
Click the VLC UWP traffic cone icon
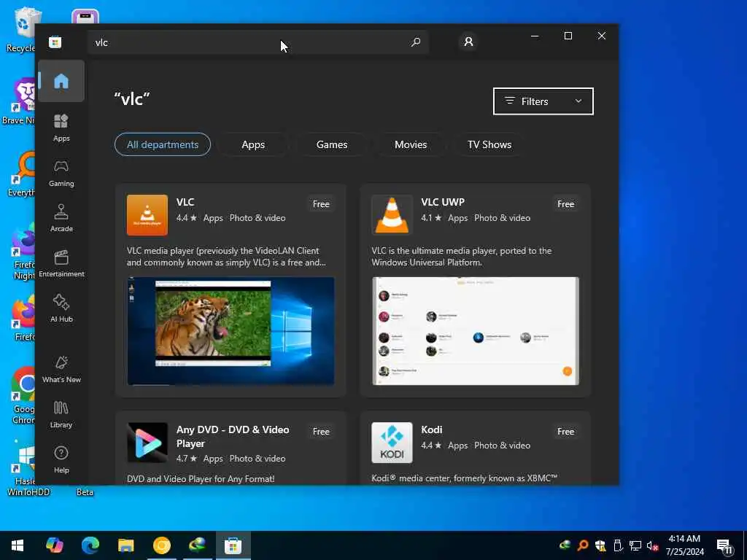coord(392,215)
